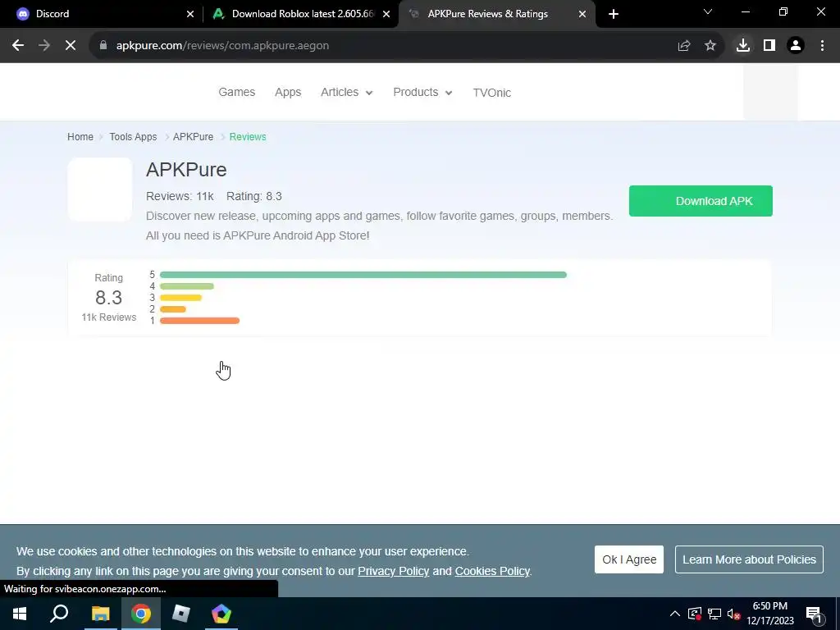
Task: Select the APKPure Reviews & Ratings tab
Action: (497, 14)
